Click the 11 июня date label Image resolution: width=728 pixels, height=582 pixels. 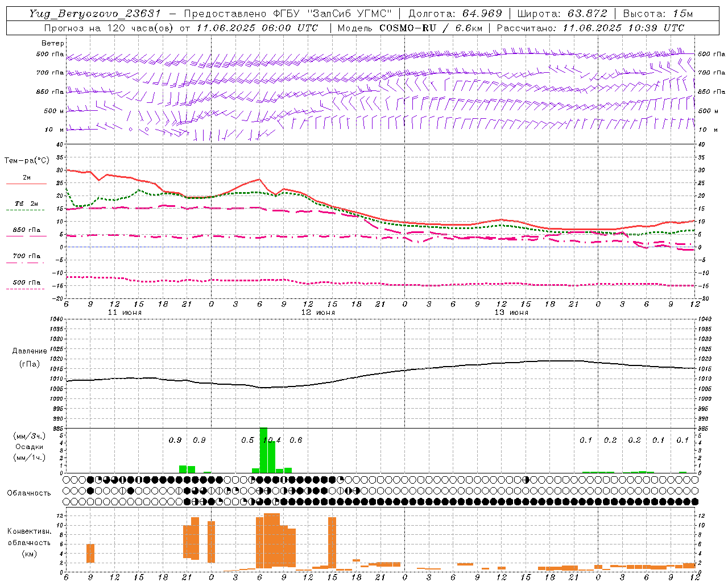pos(125,312)
